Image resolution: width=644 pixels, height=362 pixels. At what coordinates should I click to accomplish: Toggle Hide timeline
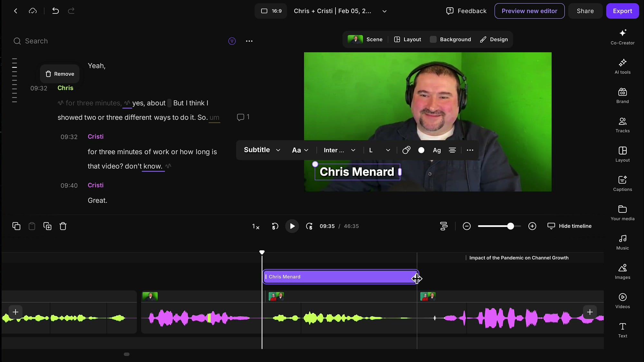(570, 226)
